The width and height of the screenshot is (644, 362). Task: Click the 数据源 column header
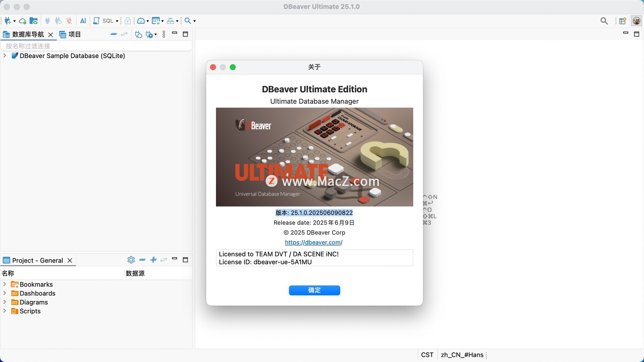coord(159,273)
